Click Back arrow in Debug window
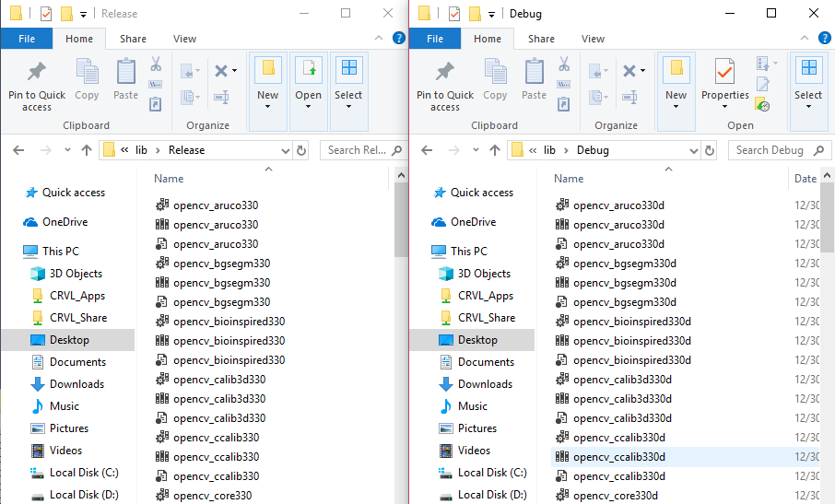835x504 pixels. coord(427,150)
